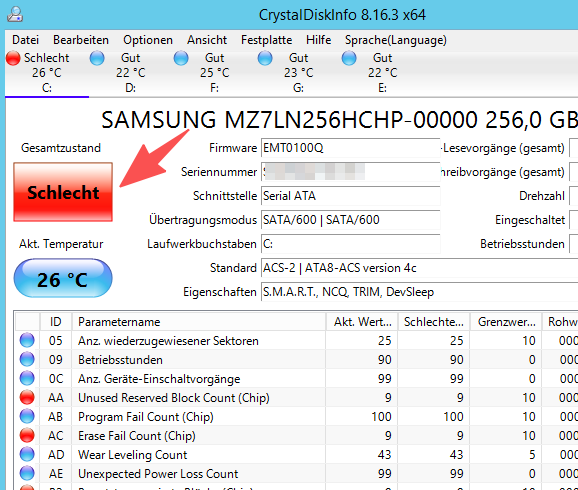Click the Parametername column header
Image resolution: width=578 pixels, height=490 pixels.
click(199, 322)
